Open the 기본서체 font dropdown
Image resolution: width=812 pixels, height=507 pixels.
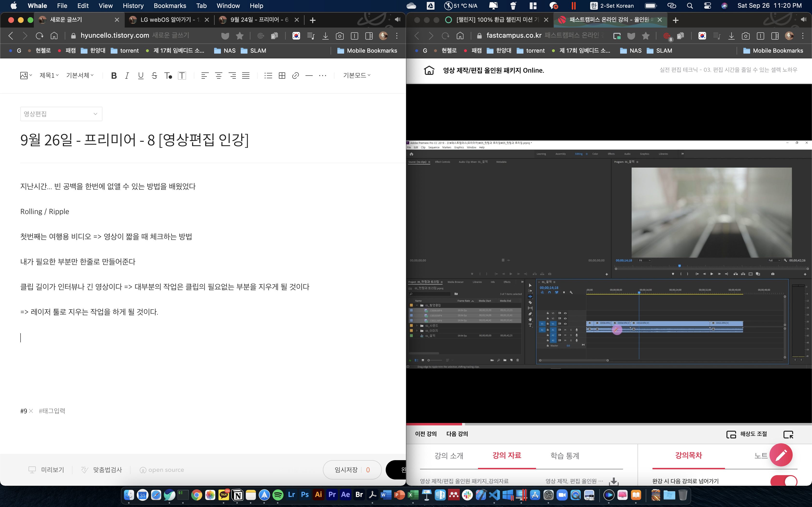[80, 75]
